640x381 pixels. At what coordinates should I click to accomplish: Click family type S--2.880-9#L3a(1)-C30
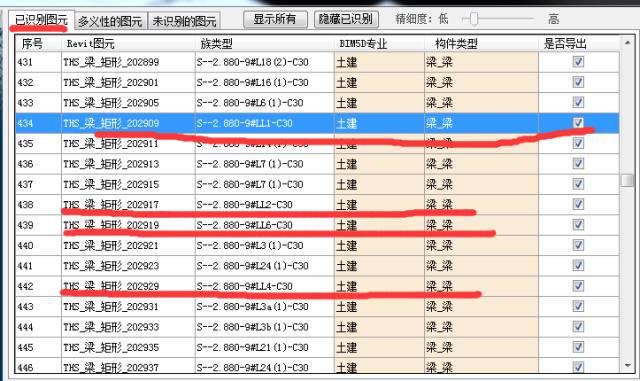252,307
